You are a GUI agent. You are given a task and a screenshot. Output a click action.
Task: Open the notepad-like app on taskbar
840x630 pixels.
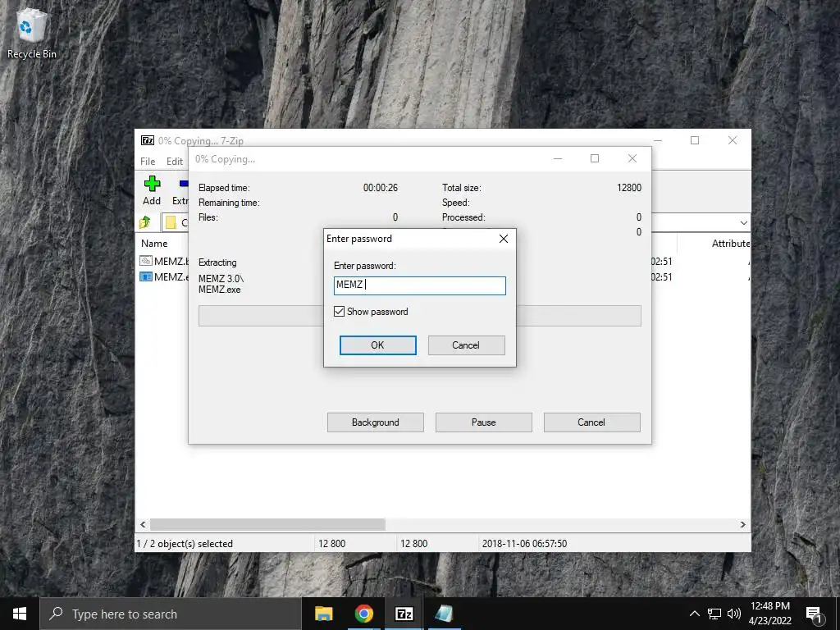click(x=444, y=614)
